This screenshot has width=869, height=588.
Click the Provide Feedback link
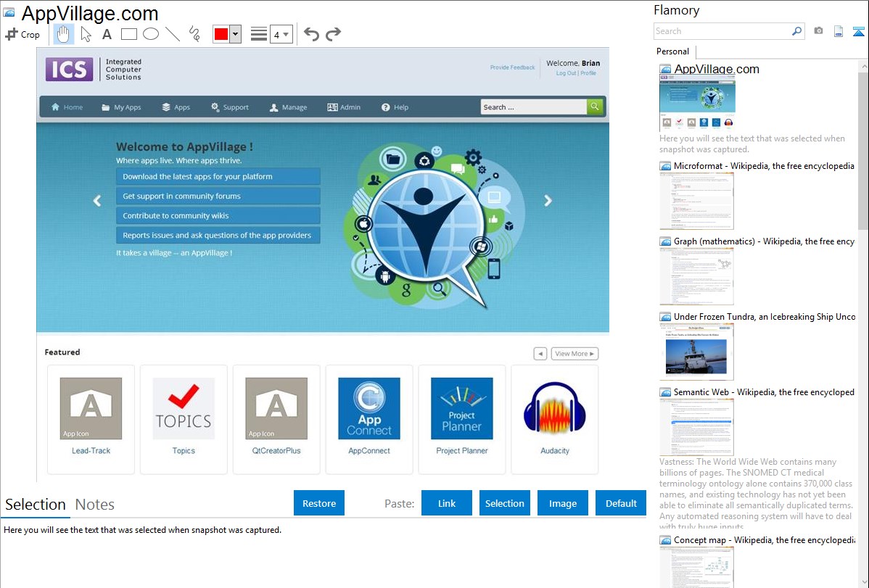[x=512, y=67]
